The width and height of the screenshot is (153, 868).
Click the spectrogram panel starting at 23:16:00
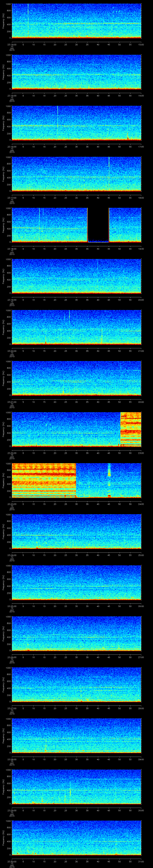click(x=76, y=123)
